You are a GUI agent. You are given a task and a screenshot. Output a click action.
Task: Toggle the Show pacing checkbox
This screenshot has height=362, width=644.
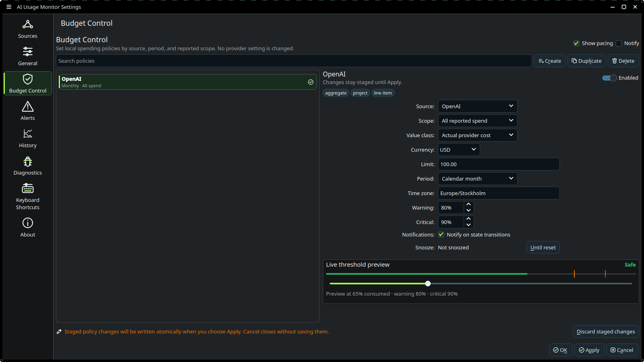[x=576, y=43]
